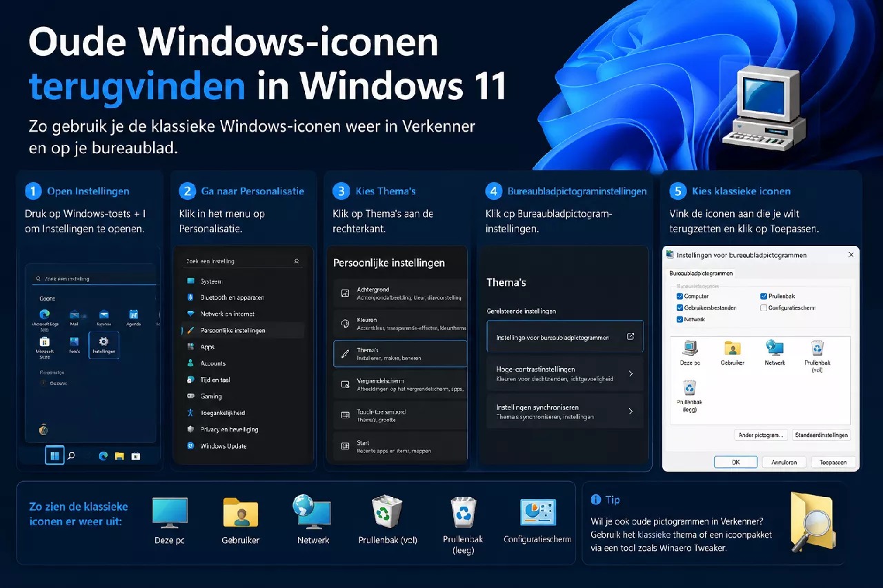Open Edge from the taskbar
Viewport: 883px width, 588px height.
click(x=103, y=456)
